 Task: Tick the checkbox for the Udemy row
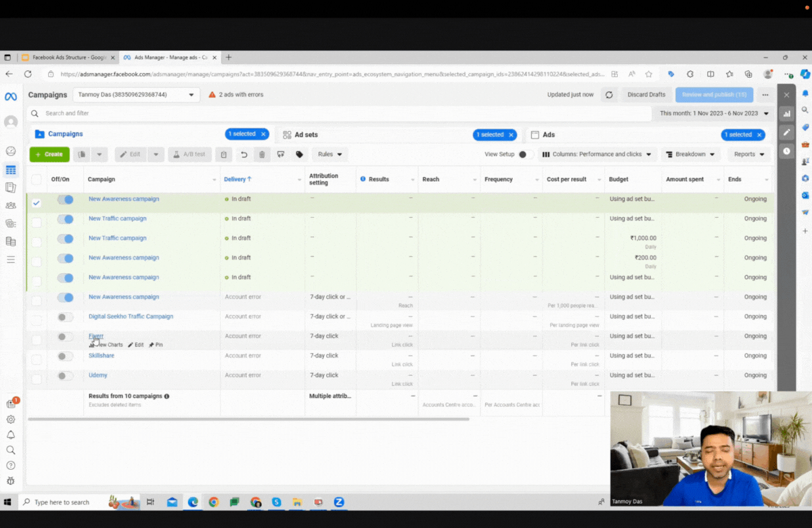click(36, 379)
